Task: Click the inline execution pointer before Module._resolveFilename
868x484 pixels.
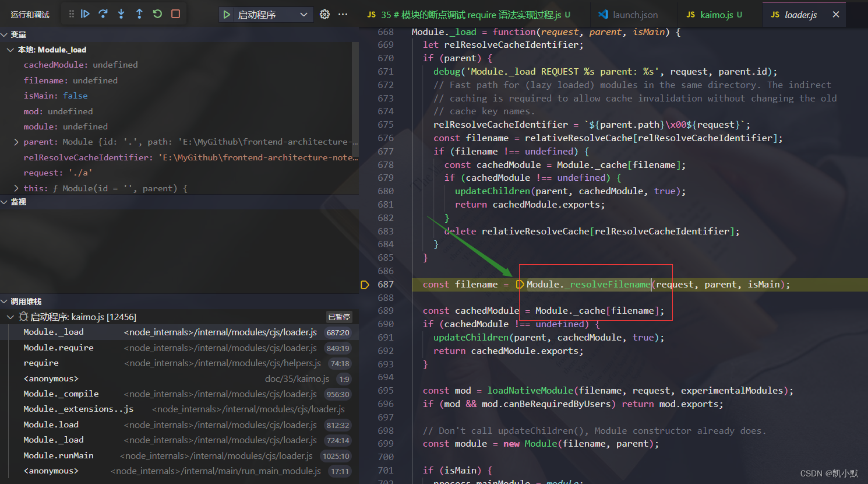Action: 520,285
